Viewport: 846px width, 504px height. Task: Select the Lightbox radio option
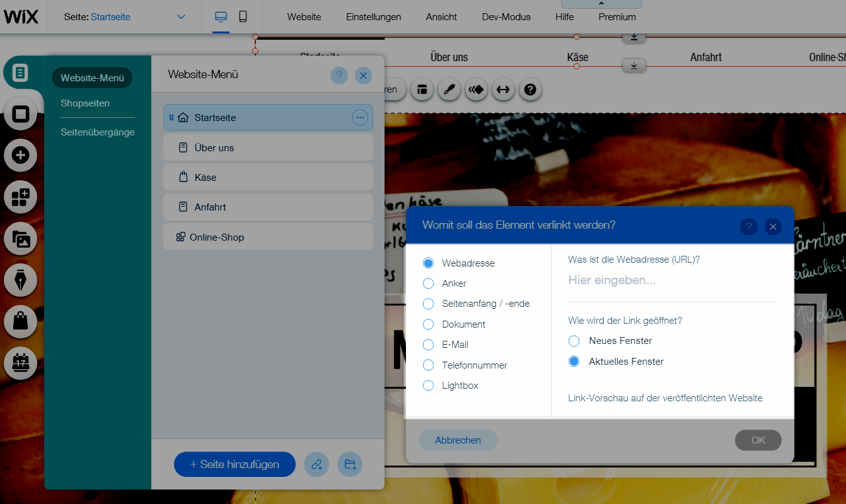click(429, 386)
